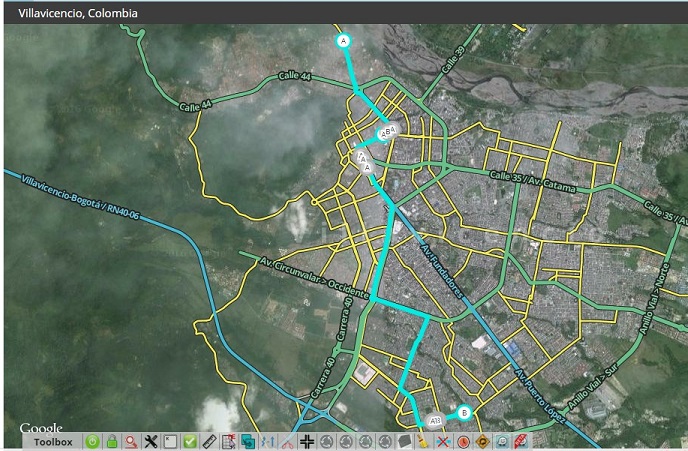Click the red circular clock icon
This screenshot has width=688, height=451.
click(463, 441)
